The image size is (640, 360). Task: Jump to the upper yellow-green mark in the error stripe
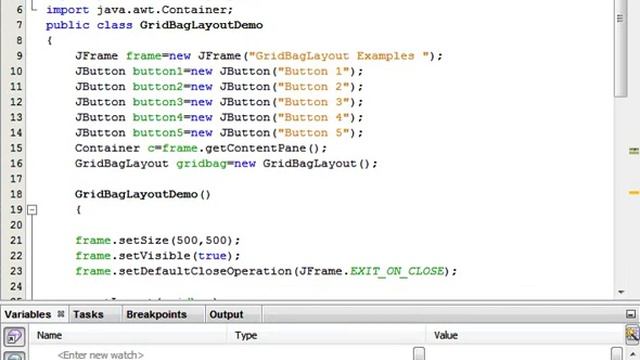click(633, 151)
